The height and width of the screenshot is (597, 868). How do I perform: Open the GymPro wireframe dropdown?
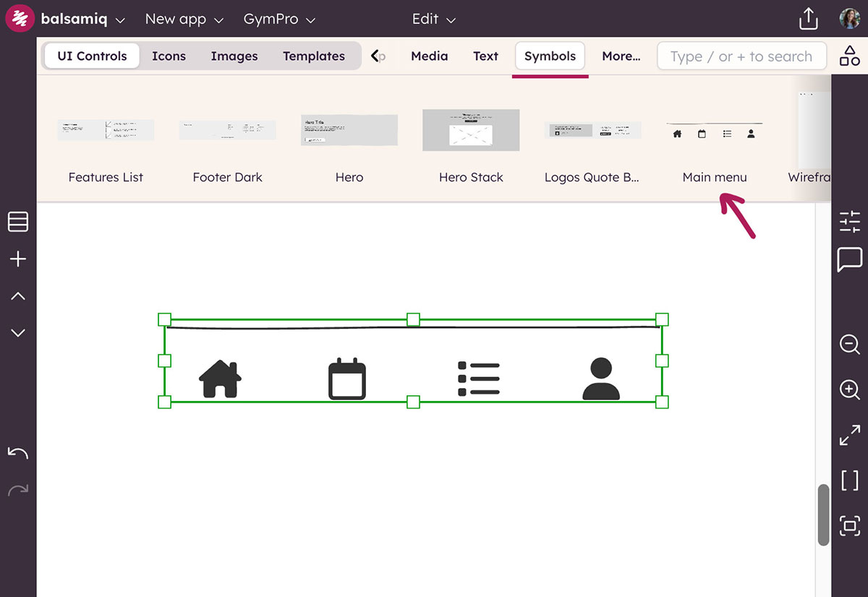coord(279,20)
